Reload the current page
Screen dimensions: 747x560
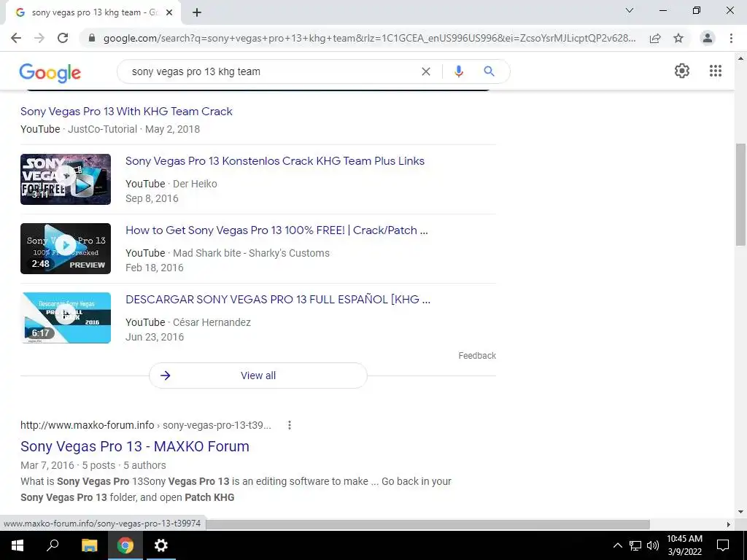[x=63, y=38]
